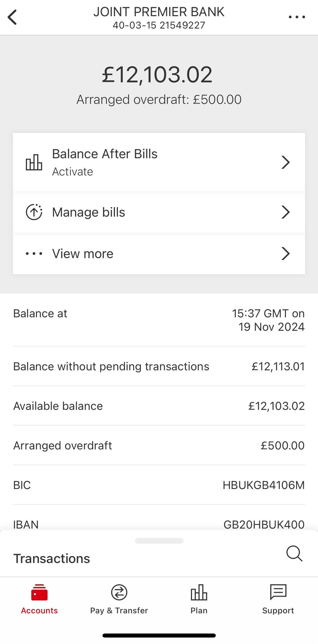
Task: Switch to the Pay & Transfer tab
Action: pos(119,610)
